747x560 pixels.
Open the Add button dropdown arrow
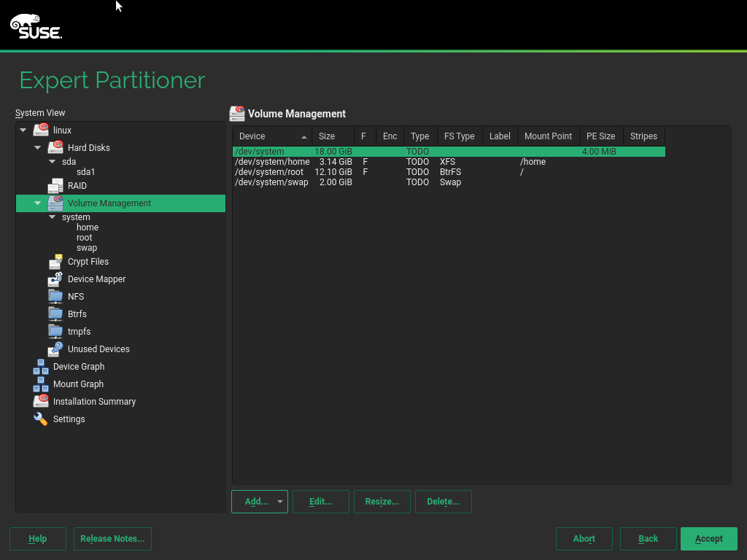(x=280, y=502)
